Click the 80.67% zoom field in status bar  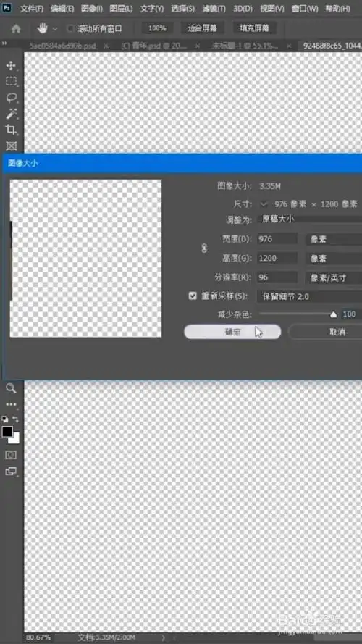click(x=38, y=637)
